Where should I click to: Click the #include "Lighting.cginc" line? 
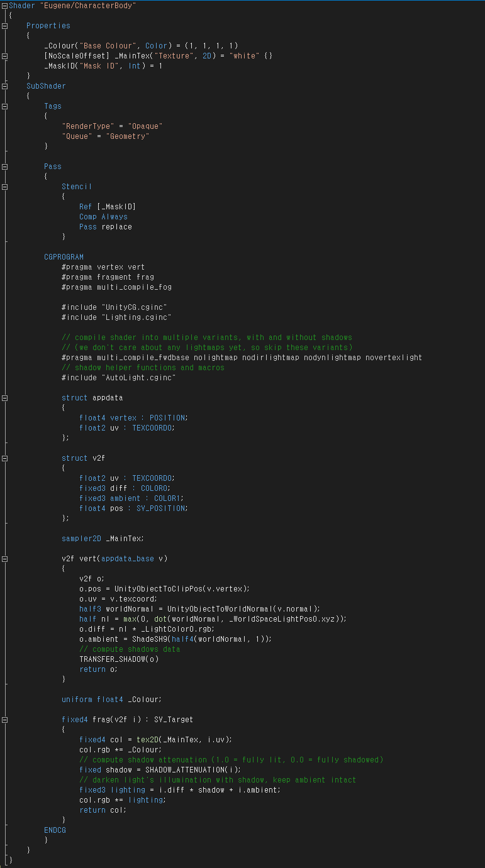click(116, 317)
